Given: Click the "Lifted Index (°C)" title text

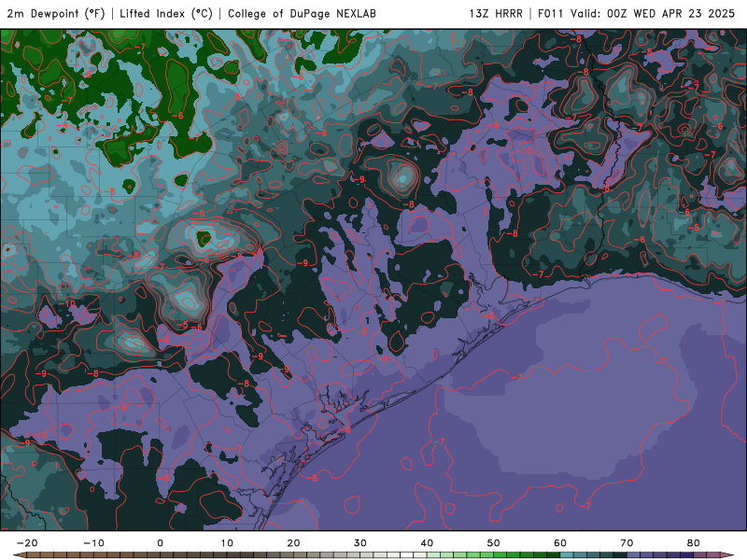Looking at the screenshot, I should (166, 13).
